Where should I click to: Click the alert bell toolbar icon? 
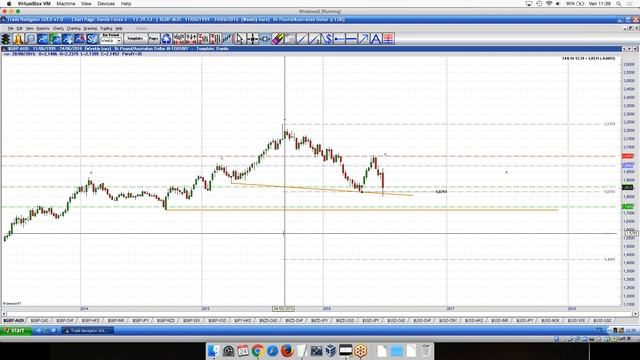pos(18,39)
